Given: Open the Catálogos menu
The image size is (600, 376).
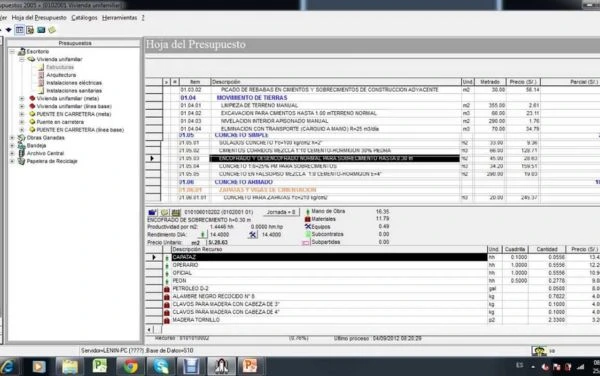Looking at the screenshot, I should 84,18.
